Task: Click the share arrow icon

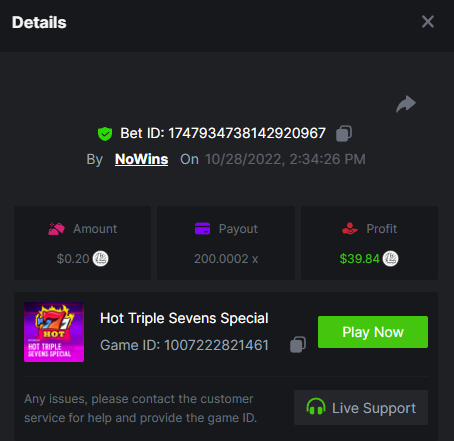Action: tap(406, 104)
